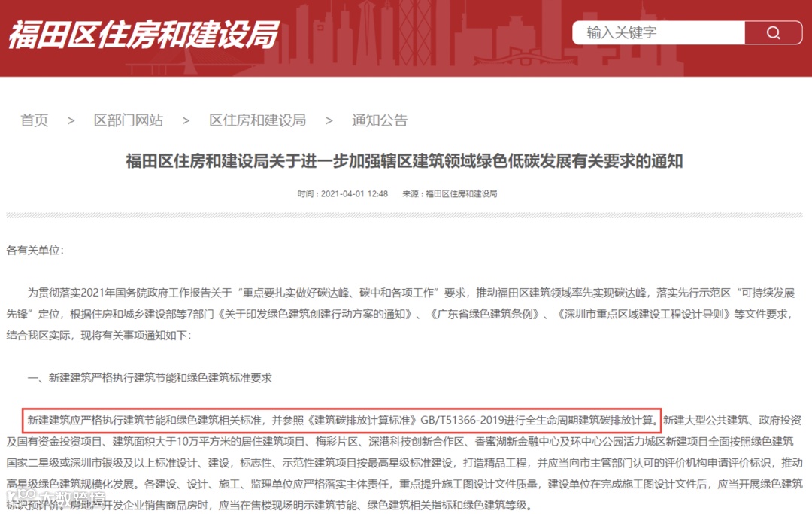Click the arrow separator after 区部门网站
This screenshot has height=514, width=812.
point(186,120)
